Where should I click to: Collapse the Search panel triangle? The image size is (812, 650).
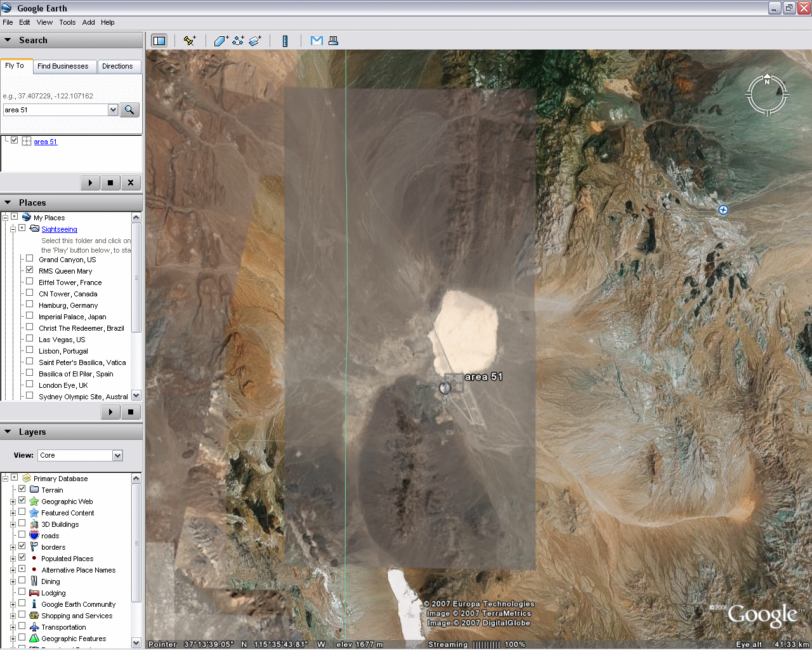[x=8, y=40]
